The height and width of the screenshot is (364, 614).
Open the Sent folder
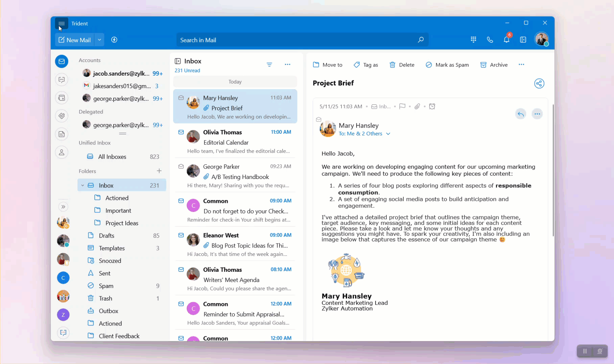pos(122,273)
